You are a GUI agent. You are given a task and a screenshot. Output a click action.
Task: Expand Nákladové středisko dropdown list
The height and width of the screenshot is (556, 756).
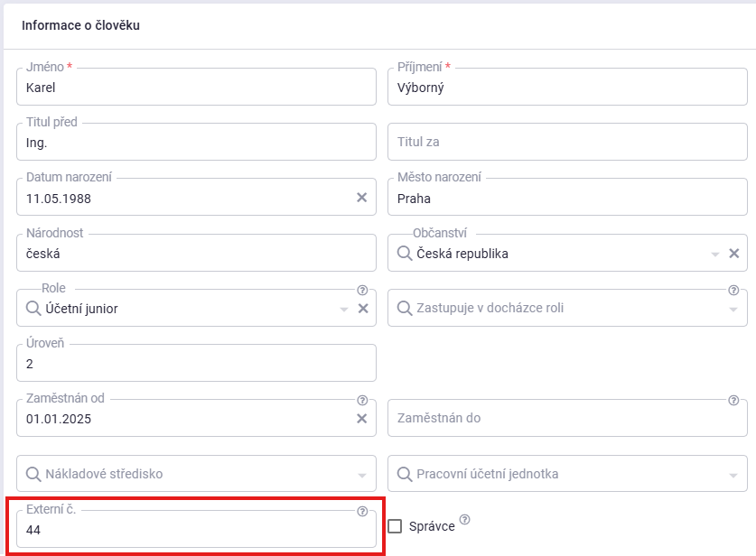pyautogui.click(x=361, y=475)
